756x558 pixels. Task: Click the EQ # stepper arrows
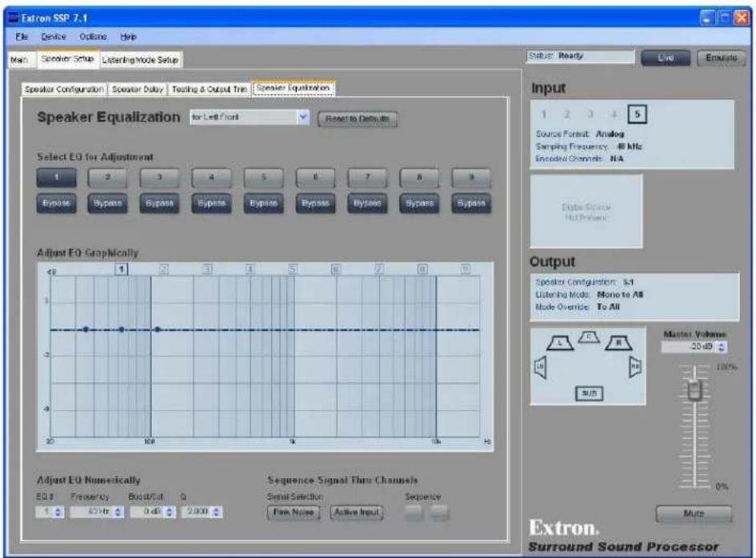[x=58, y=512]
